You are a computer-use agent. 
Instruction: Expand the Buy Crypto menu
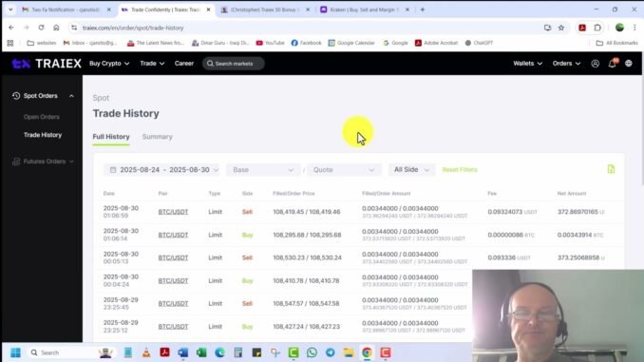click(x=109, y=64)
